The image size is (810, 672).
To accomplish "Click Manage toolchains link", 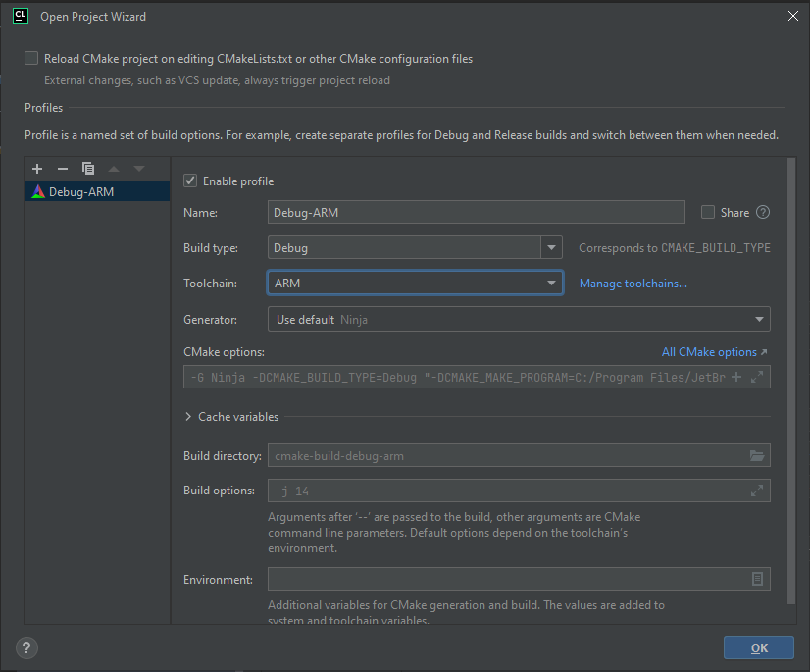I will point(633,284).
